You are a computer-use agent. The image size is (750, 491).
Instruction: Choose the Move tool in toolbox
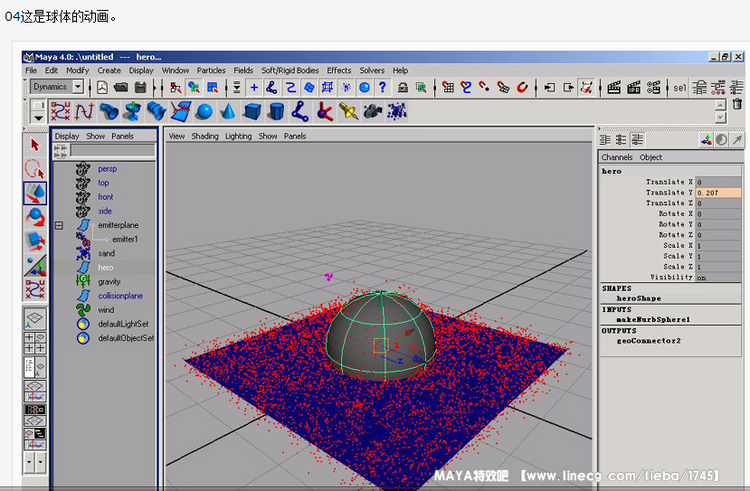coord(35,193)
